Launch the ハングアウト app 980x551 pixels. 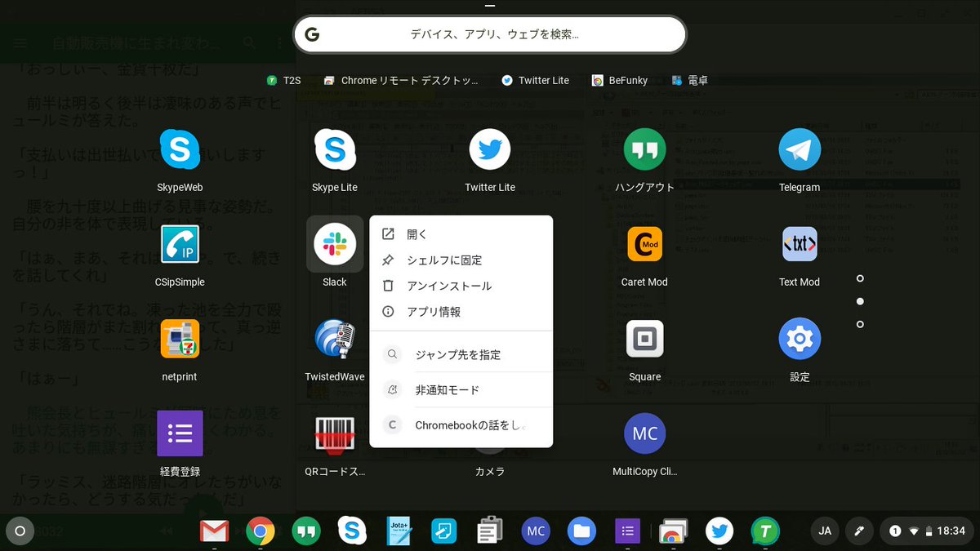645,149
